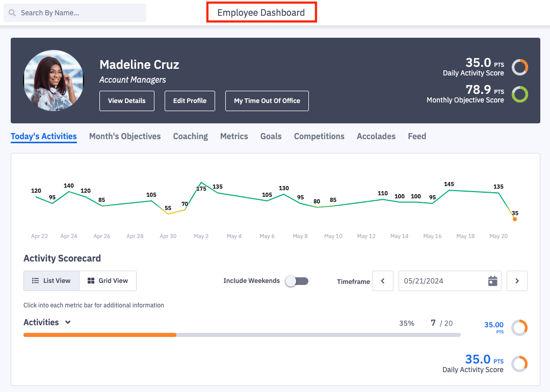Open the Month's Objectives tab
The height and width of the screenshot is (392, 550).
(x=125, y=136)
